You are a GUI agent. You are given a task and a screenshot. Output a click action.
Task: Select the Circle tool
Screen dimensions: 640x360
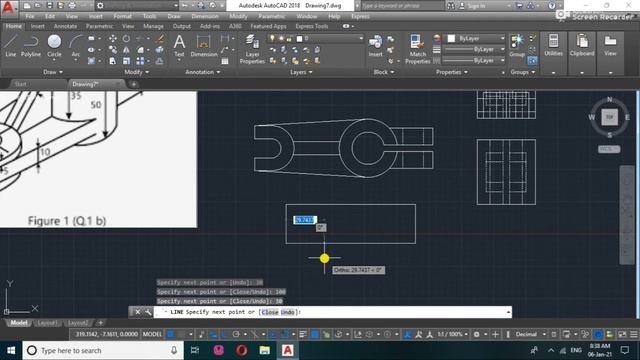coord(54,46)
